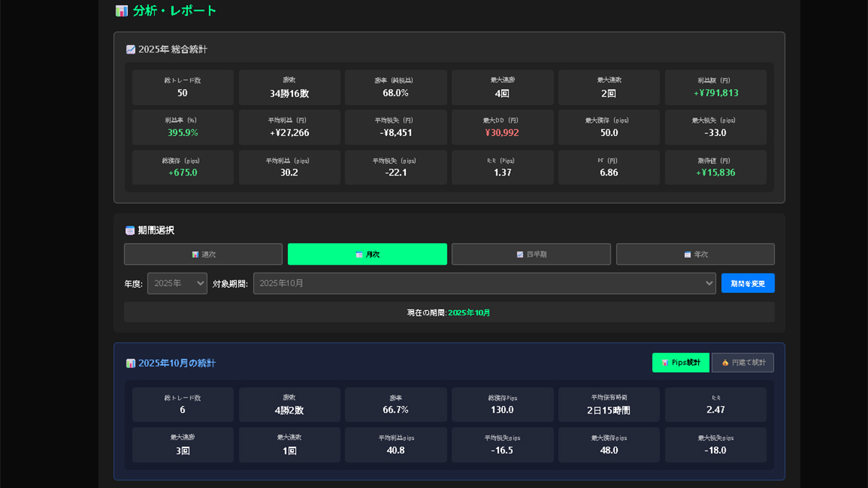Switch to Pips統計 view
The image size is (868, 488).
[x=681, y=363]
